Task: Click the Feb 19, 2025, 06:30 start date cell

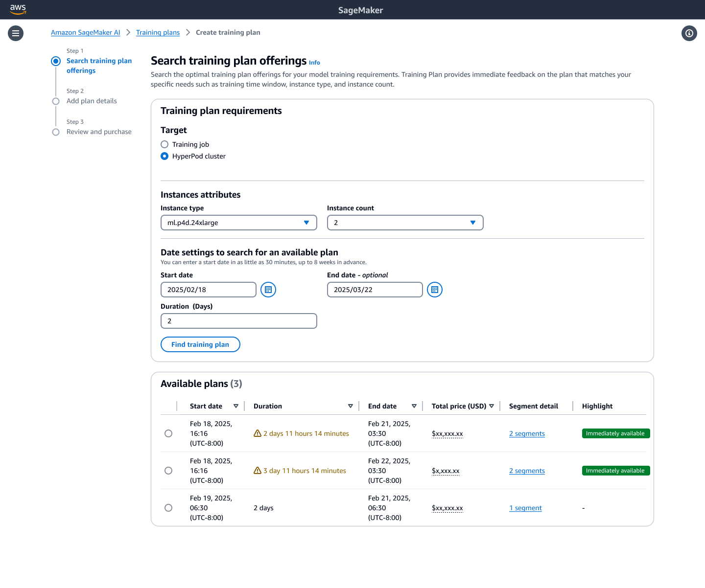Action: pos(211,508)
